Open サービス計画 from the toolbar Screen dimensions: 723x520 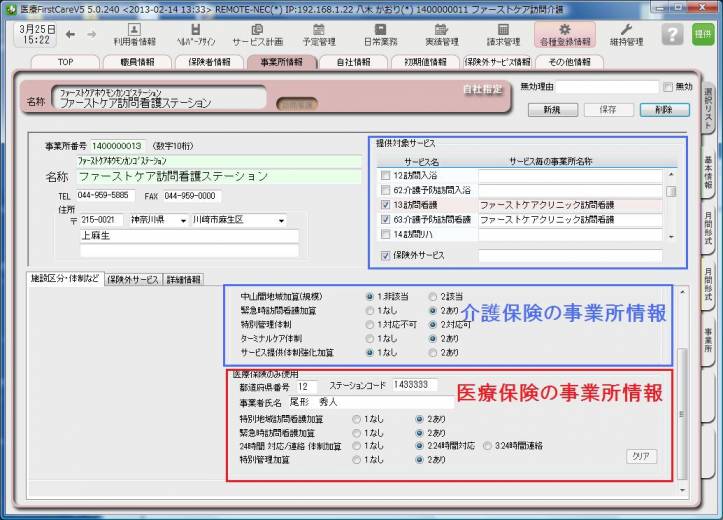[x=256, y=35]
